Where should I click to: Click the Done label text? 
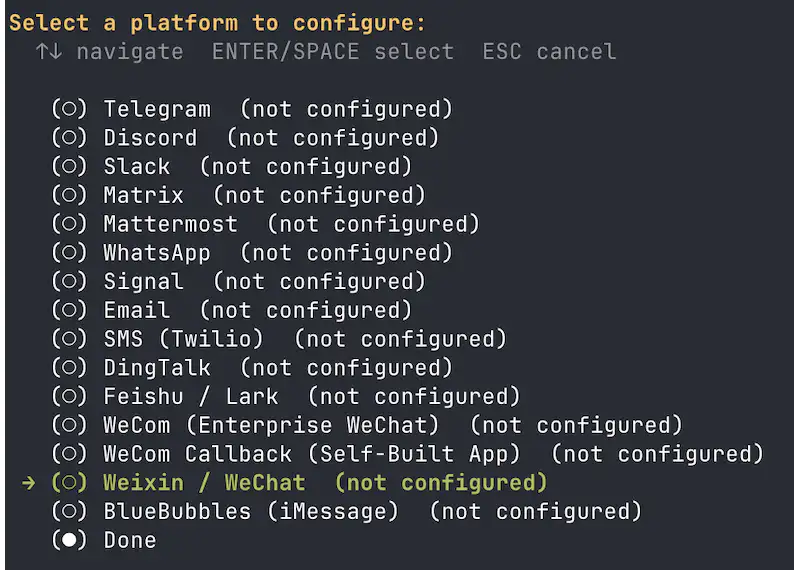click(x=130, y=541)
